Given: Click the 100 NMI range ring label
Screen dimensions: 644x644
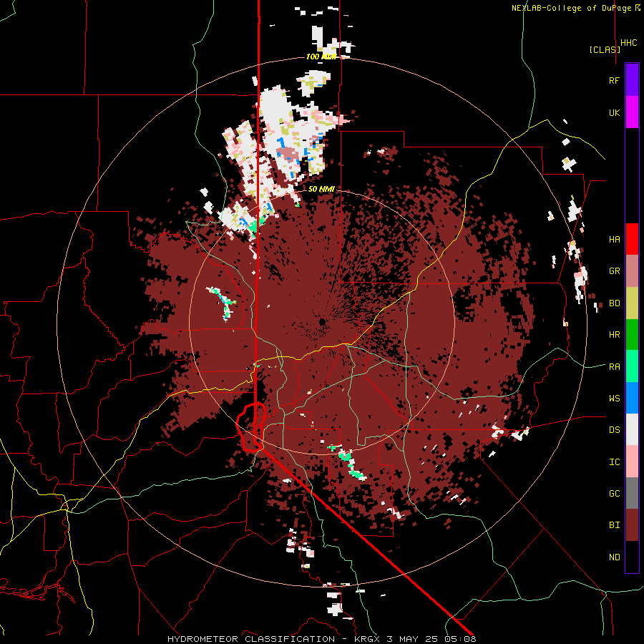Looking at the screenshot, I should 321,57.
